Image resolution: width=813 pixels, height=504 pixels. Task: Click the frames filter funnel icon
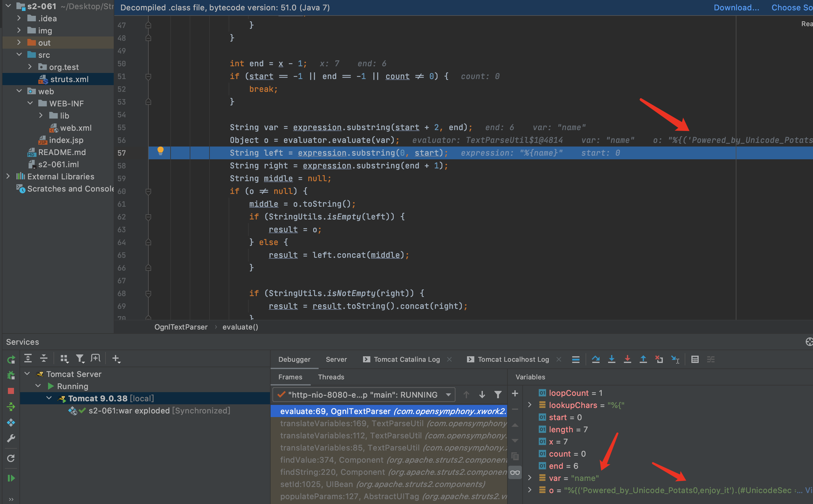(498, 395)
